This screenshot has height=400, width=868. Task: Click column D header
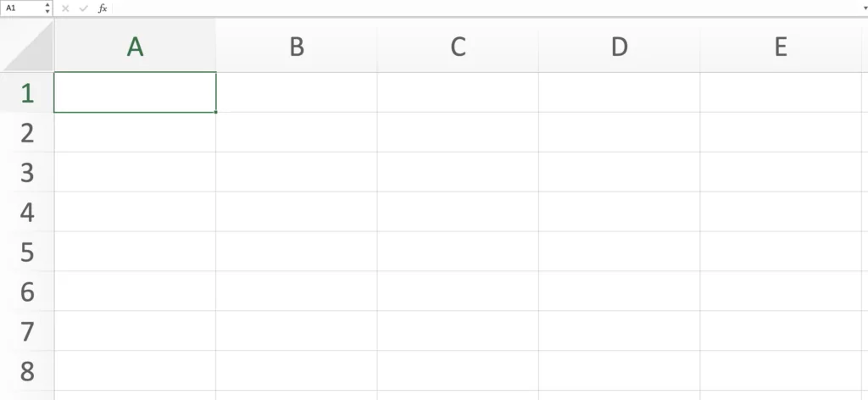620,47
